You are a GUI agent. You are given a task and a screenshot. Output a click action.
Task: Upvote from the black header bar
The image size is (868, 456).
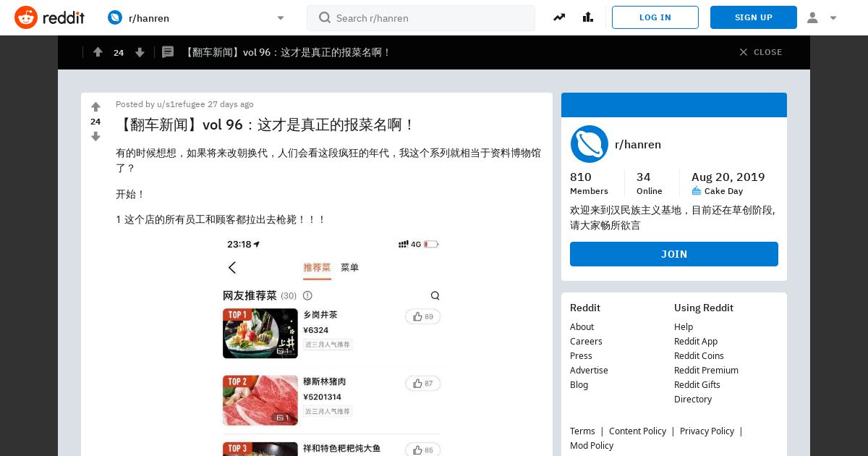click(98, 52)
